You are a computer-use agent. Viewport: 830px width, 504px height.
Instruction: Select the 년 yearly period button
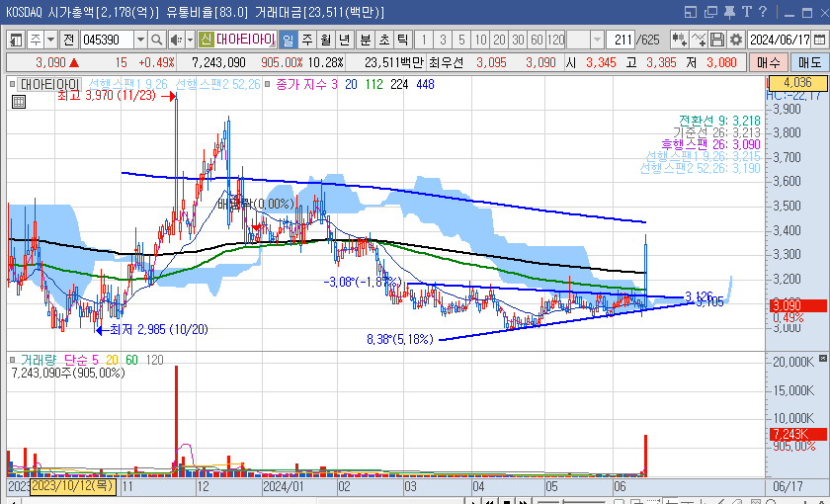pyautogui.click(x=345, y=40)
